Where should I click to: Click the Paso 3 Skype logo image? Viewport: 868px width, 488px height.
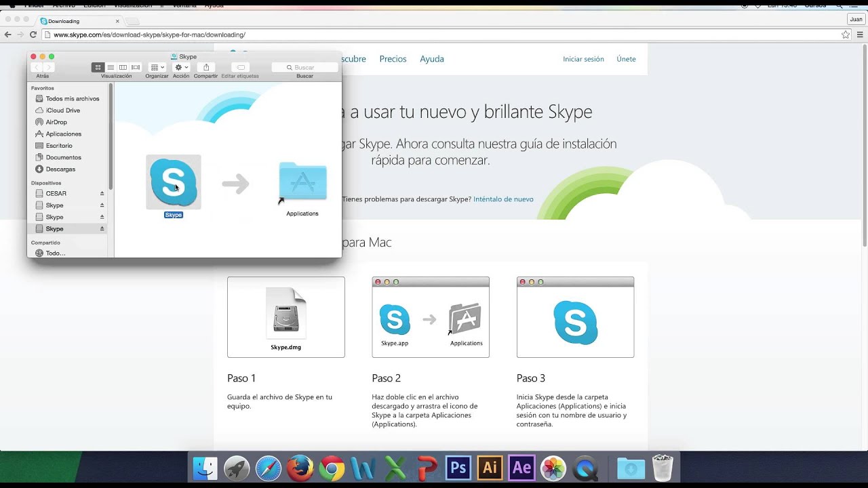[575, 317]
